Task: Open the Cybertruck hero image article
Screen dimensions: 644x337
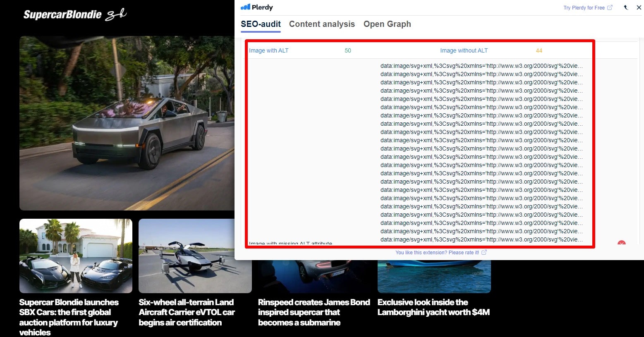Action: coord(127,123)
